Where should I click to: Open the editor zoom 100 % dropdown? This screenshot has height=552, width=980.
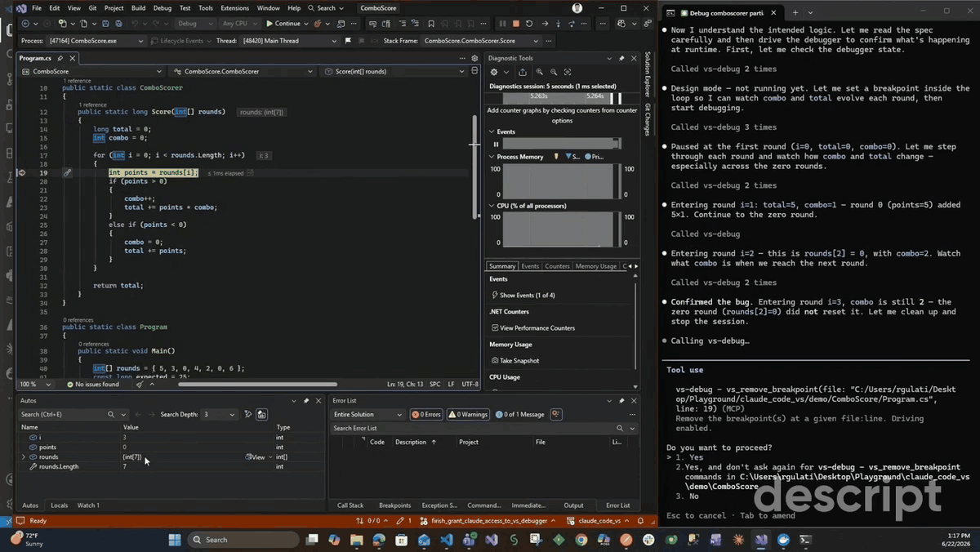click(x=36, y=384)
